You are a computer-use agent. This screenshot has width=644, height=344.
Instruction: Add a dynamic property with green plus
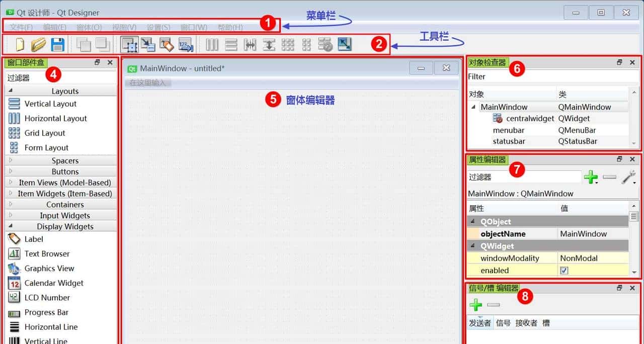click(591, 177)
